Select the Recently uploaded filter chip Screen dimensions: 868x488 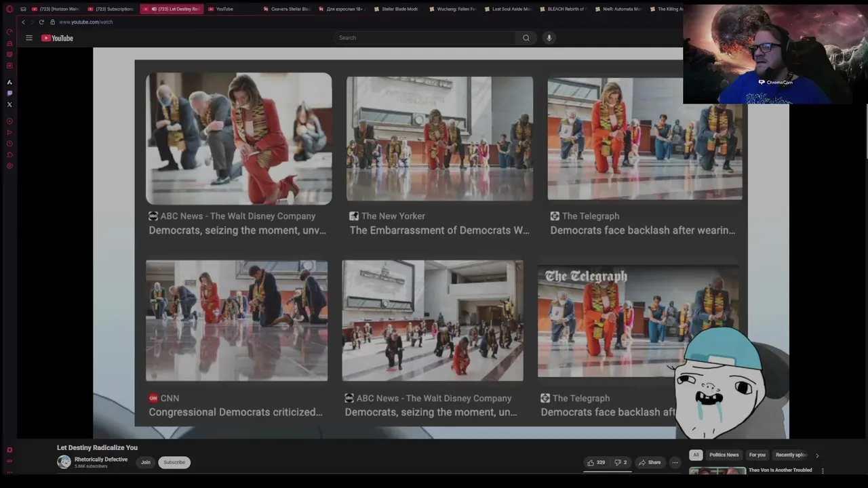791,455
